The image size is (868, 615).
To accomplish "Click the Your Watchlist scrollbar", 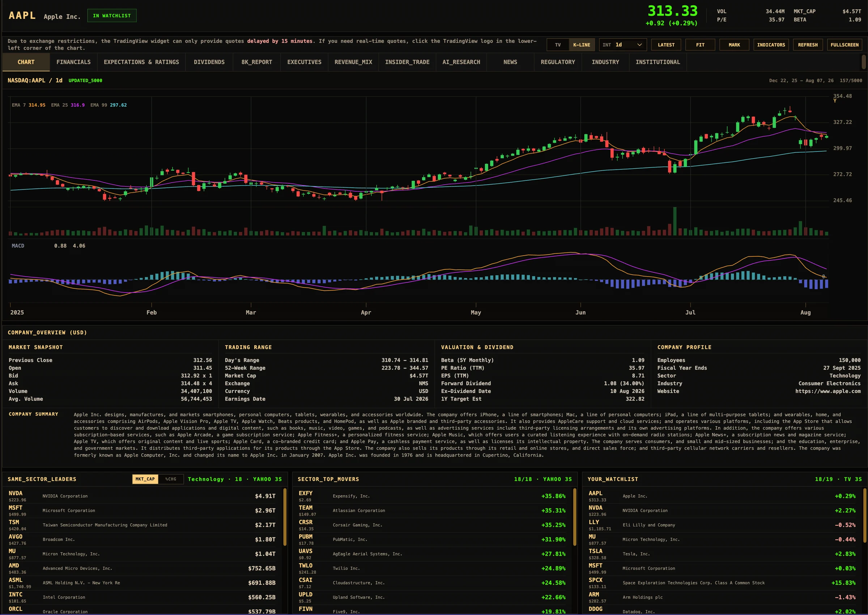I will pyautogui.click(x=865, y=515).
